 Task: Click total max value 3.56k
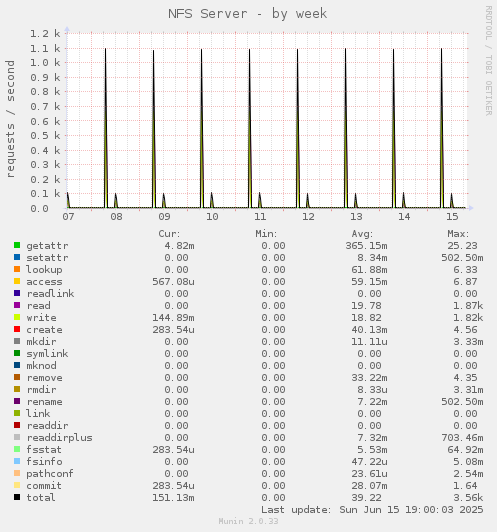tap(468, 497)
